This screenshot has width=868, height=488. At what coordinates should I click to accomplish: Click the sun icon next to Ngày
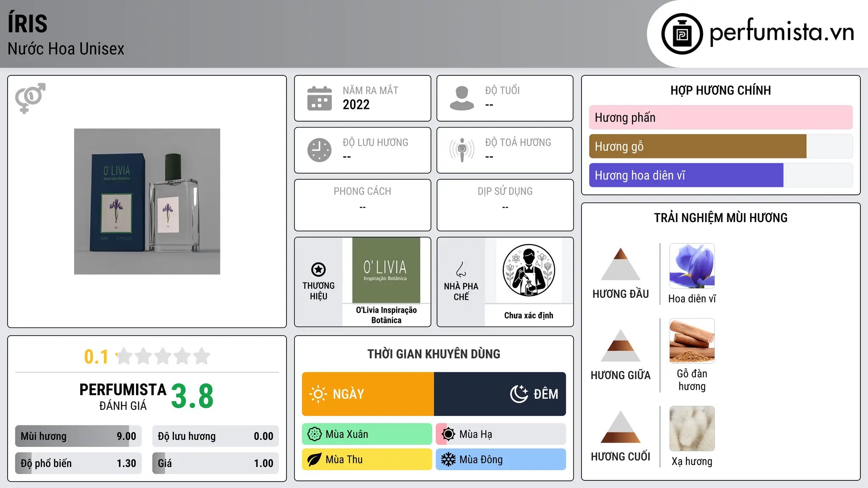[x=318, y=394]
